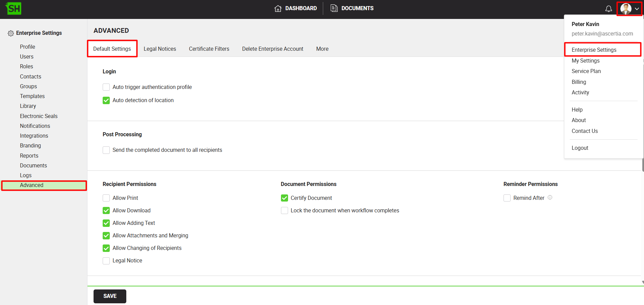
Task: Select My Settings from profile menu
Action: point(585,61)
